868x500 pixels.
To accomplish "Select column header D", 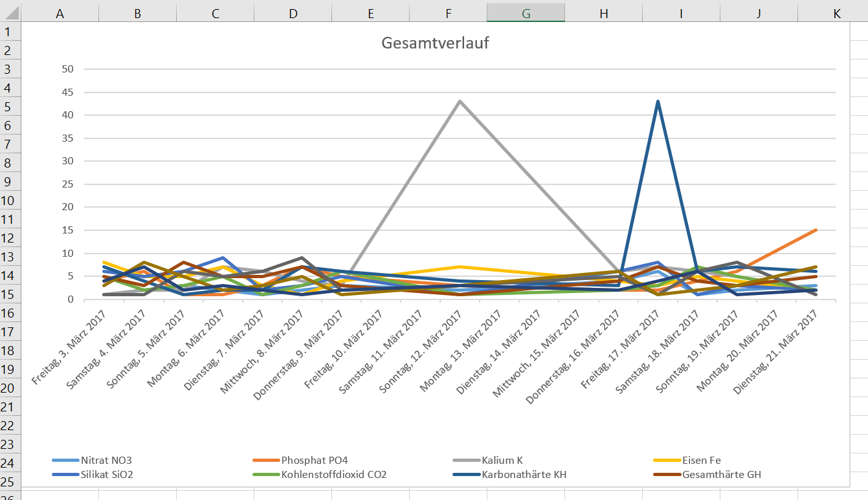I will [293, 12].
